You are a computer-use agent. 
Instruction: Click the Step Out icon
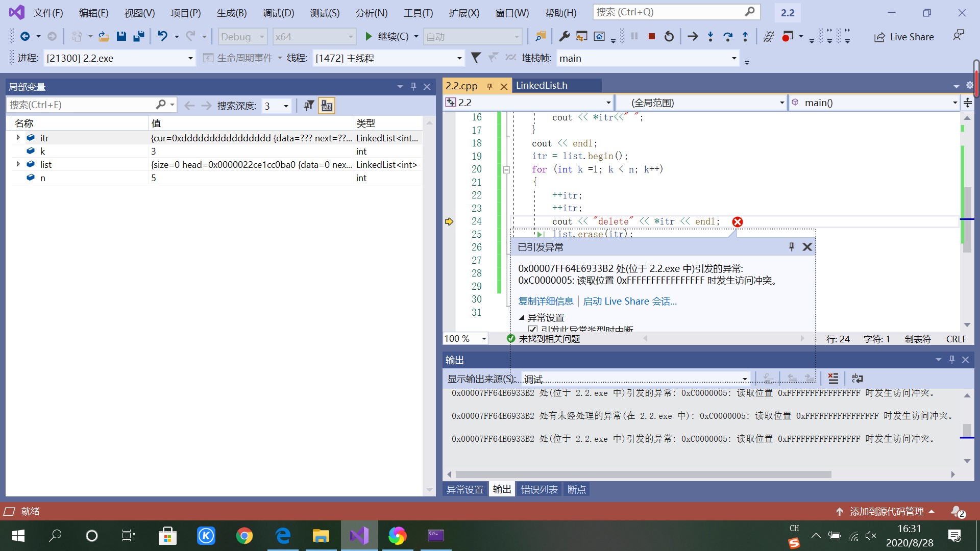pyautogui.click(x=745, y=36)
